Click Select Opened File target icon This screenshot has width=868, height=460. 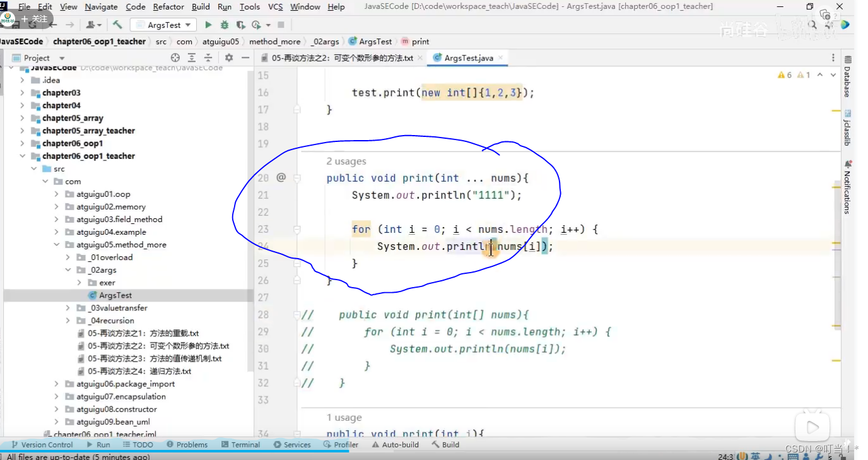(175, 57)
